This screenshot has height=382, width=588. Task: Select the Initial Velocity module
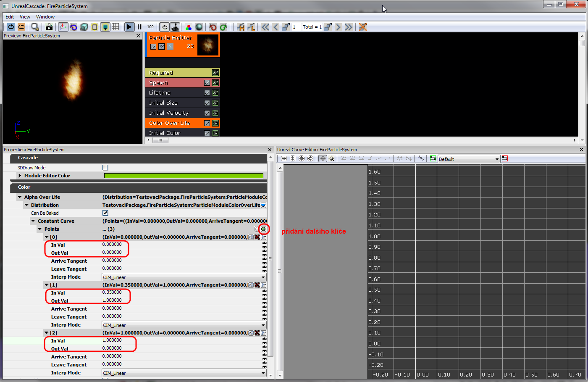(182, 113)
